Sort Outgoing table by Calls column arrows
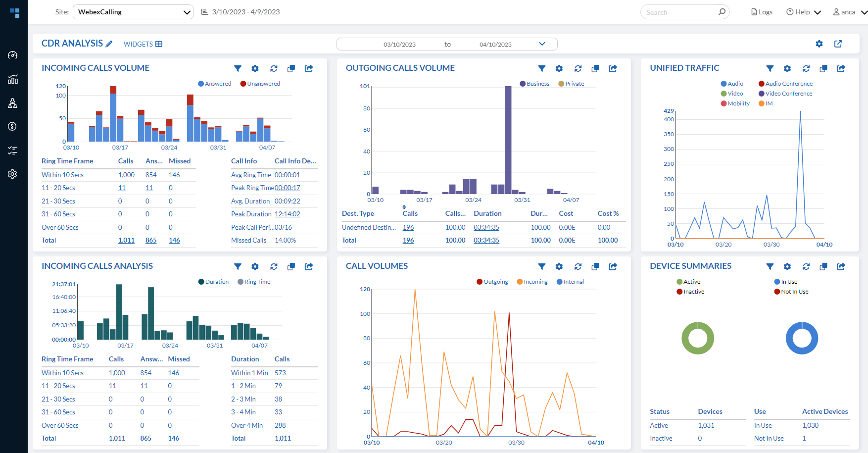This screenshot has width=868, height=453. pyautogui.click(x=404, y=207)
